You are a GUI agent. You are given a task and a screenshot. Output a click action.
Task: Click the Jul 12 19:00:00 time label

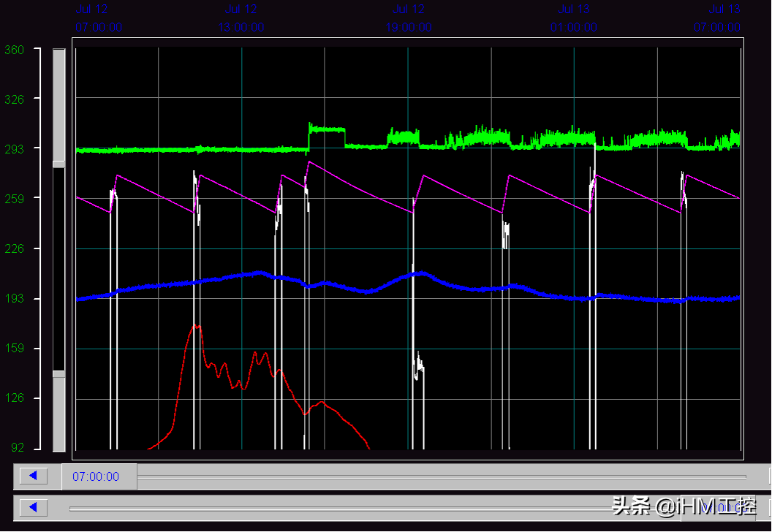point(409,19)
